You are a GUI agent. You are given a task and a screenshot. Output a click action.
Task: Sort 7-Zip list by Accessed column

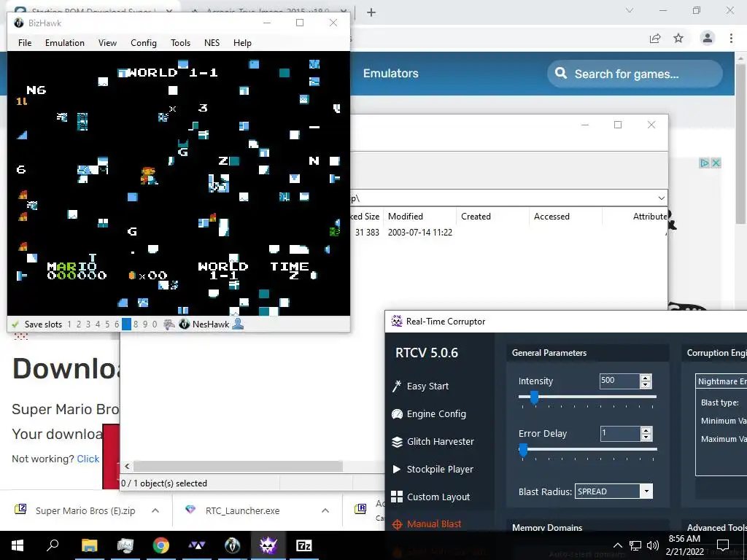[565, 216]
